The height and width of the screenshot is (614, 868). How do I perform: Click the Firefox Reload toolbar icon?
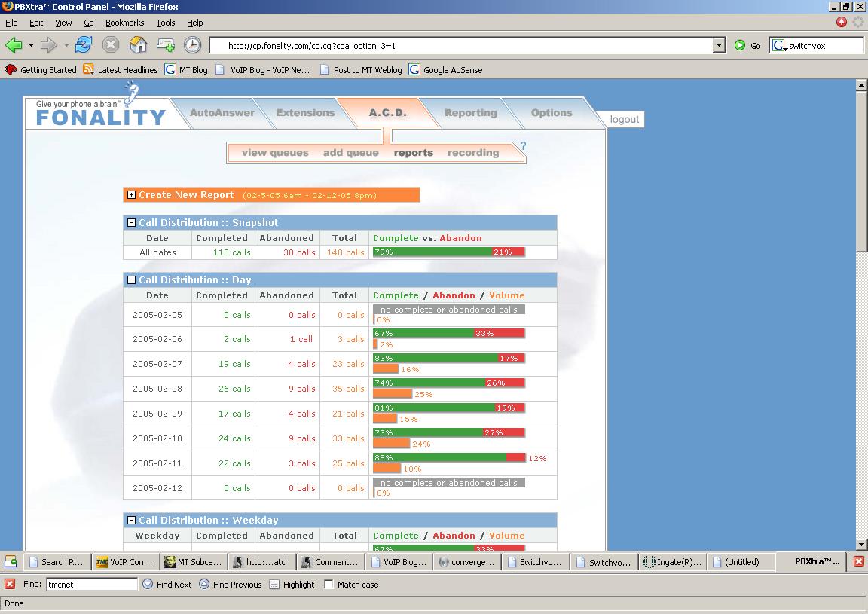click(83, 45)
